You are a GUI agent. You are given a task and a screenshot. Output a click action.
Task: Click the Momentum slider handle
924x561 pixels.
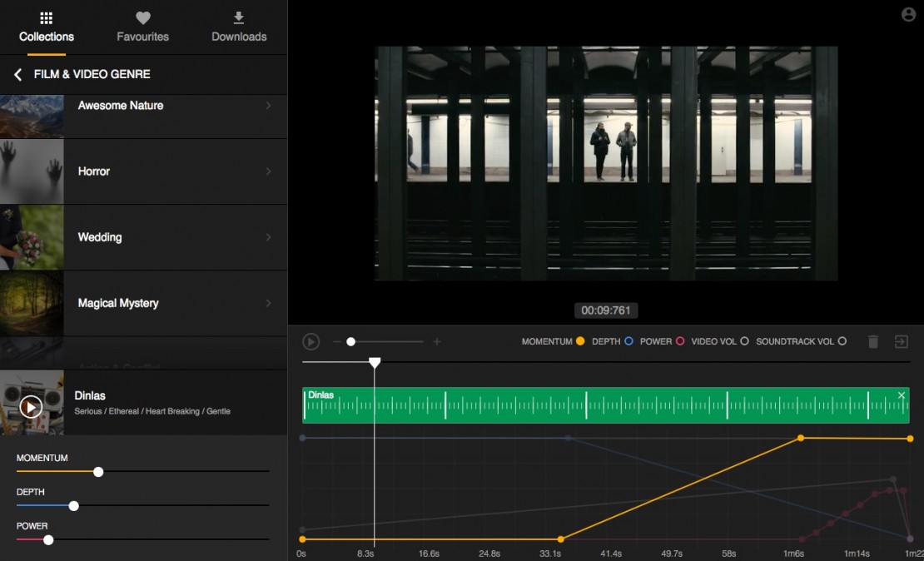click(x=98, y=472)
